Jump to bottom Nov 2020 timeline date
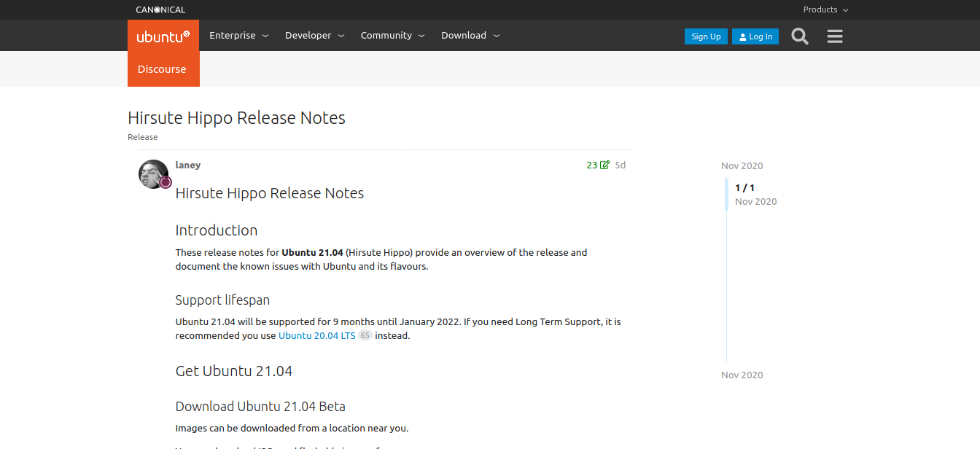This screenshot has height=449, width=980. pyautogui.click(x=742, y=375)
